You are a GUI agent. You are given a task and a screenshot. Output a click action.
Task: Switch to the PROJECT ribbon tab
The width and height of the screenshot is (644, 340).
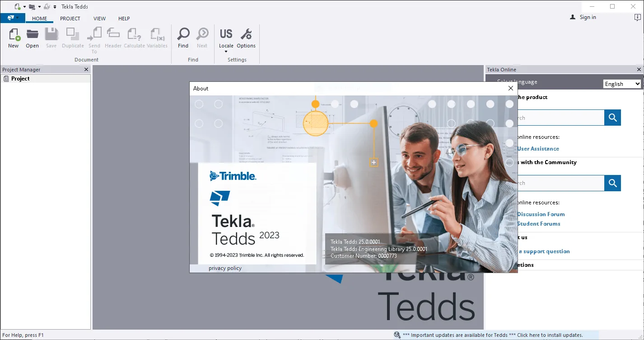click(x=70, y=19)
